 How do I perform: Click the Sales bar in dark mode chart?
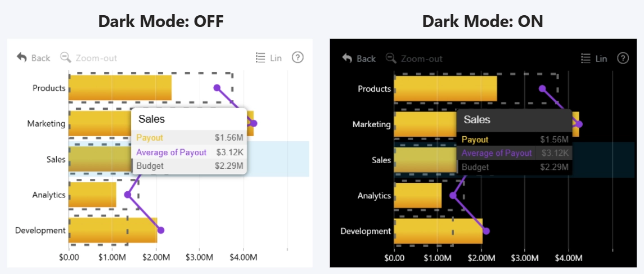(426, 160)
